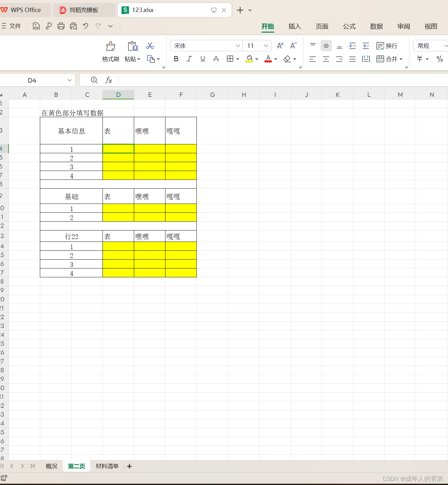Switch to the 审阅 ribbon tab
Image resolution: width=448 pixels, height=485 pixels.
403,26
